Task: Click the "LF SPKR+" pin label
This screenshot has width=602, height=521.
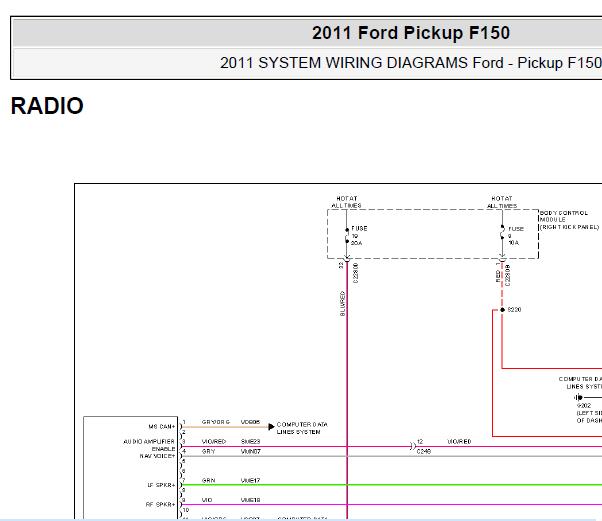Action: pyautogui.click(x=161, y=485)
